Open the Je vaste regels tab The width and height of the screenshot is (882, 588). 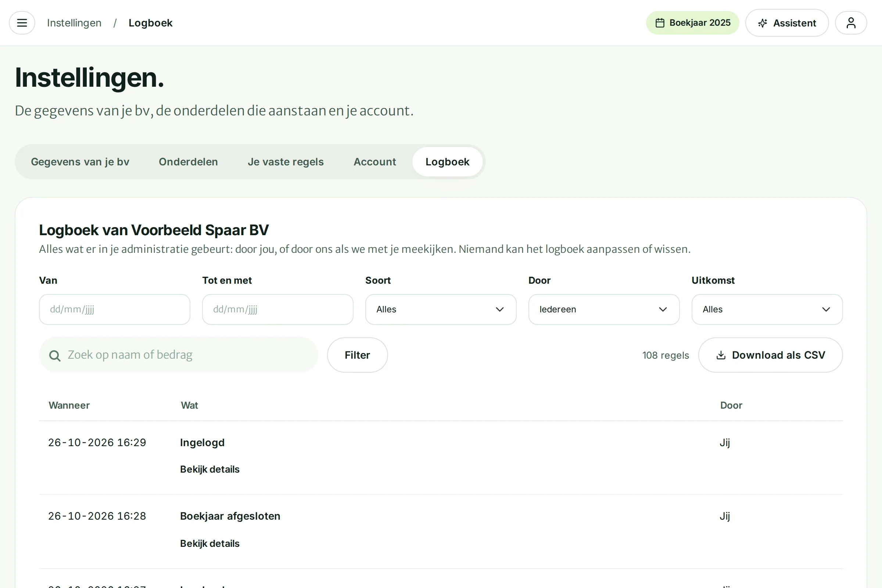point(286,162)
